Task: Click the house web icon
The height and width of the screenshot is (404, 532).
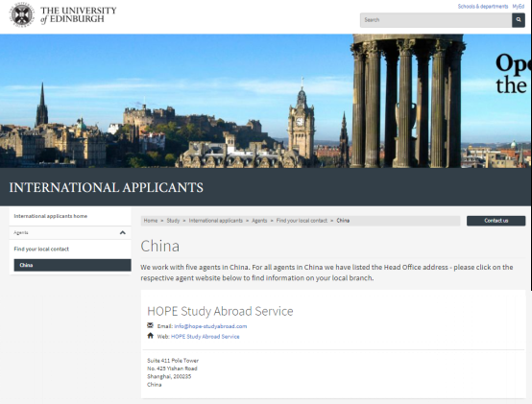Action: click(151, 336)
